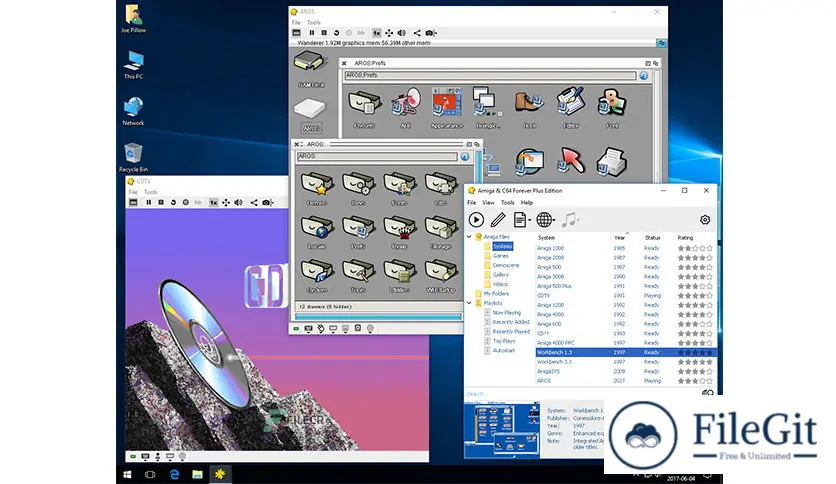The width and height of the screenshot is (836, 484).
Task: Click the pencil Edit icon in Amiga Forever
Action: (x=498, y=220)
